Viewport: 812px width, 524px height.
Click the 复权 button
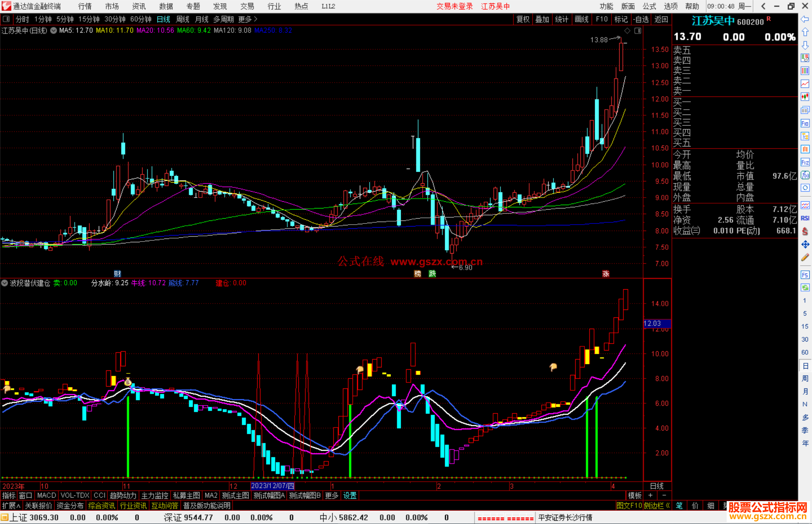click(523, 19)
